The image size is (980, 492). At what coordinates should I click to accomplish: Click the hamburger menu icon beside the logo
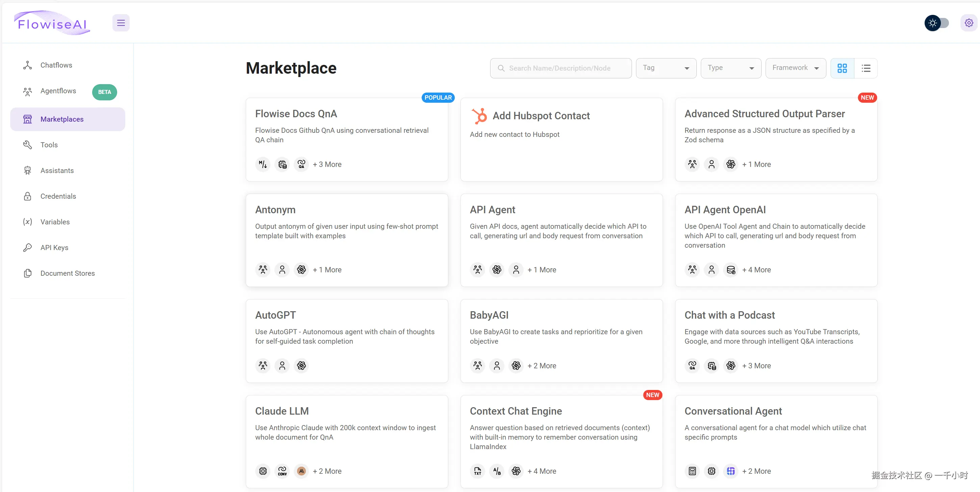pyautogui.click(x=121, y=23)
